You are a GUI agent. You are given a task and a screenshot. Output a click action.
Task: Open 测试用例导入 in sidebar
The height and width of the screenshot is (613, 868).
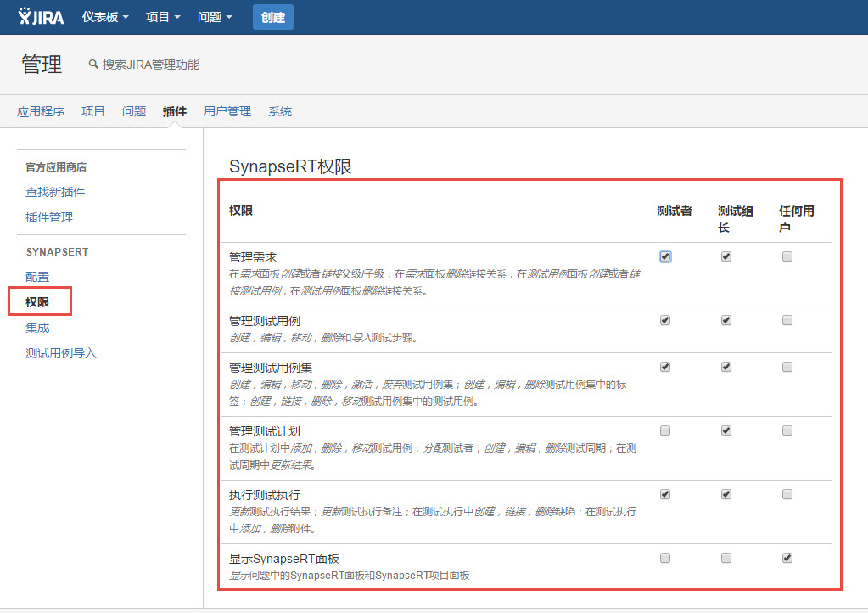[x=61, y=353]
